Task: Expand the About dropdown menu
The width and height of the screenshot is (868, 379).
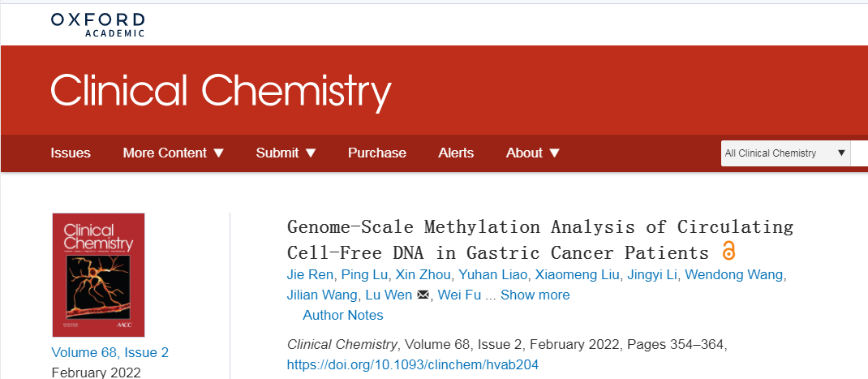Action: (533, 153)
